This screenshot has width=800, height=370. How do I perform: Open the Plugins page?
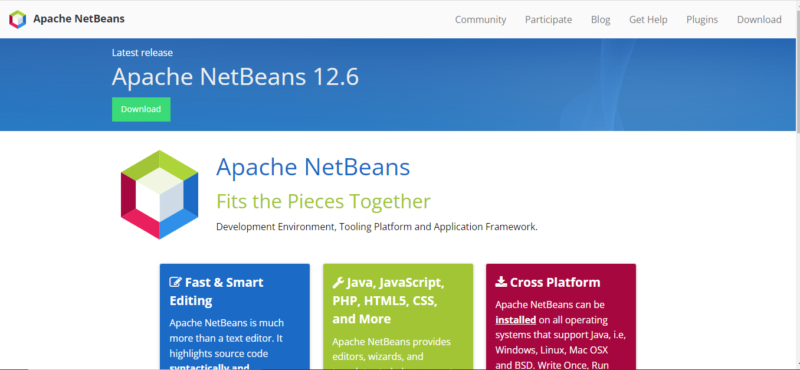(702, 19)
